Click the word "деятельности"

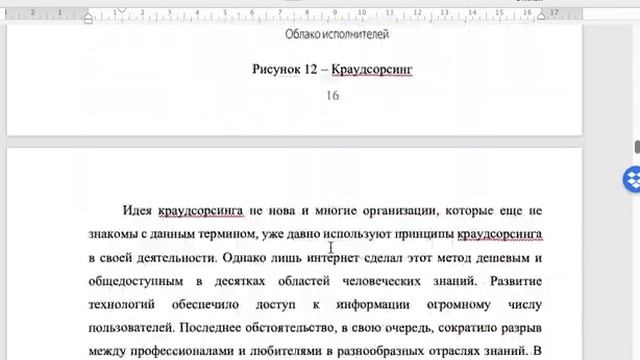pos(176,258)
